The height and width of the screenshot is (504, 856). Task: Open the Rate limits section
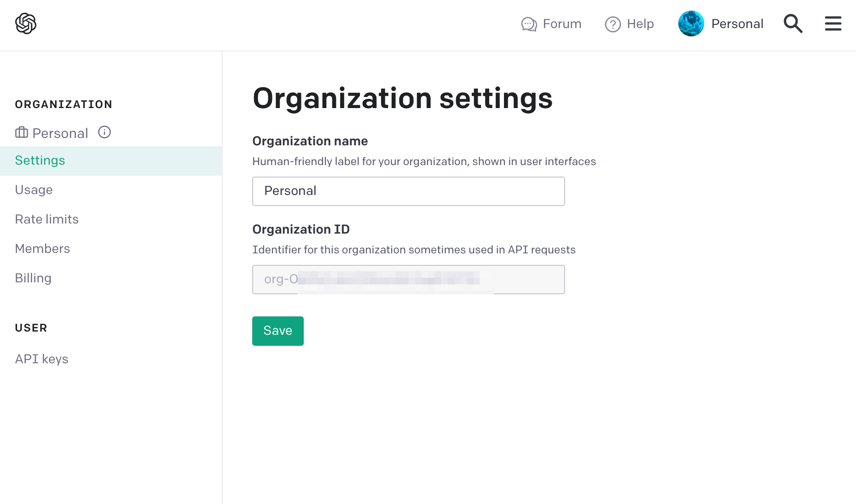point(46,219)
